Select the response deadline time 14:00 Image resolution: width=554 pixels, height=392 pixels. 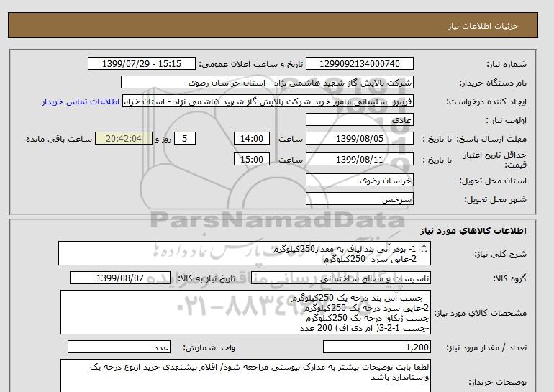click(x=253, y=139)
